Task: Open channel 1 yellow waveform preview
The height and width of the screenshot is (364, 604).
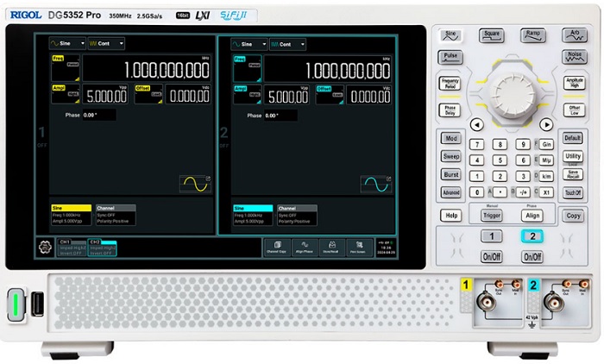Action: point(195,184)
